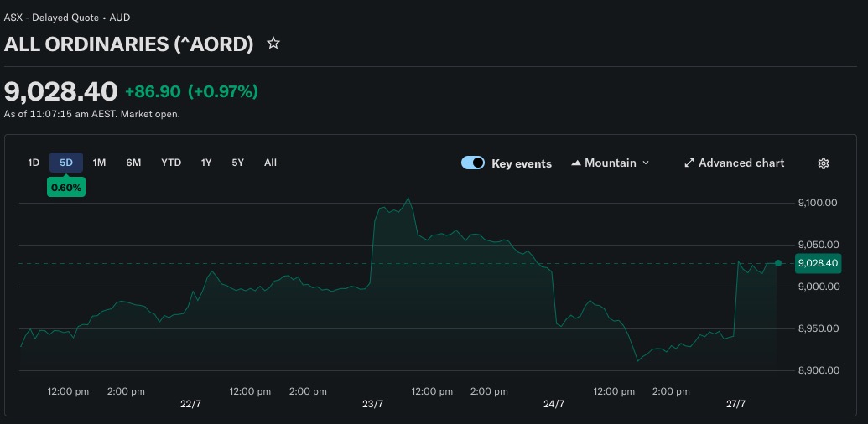Click the 22/7 date label

point(190,404)
